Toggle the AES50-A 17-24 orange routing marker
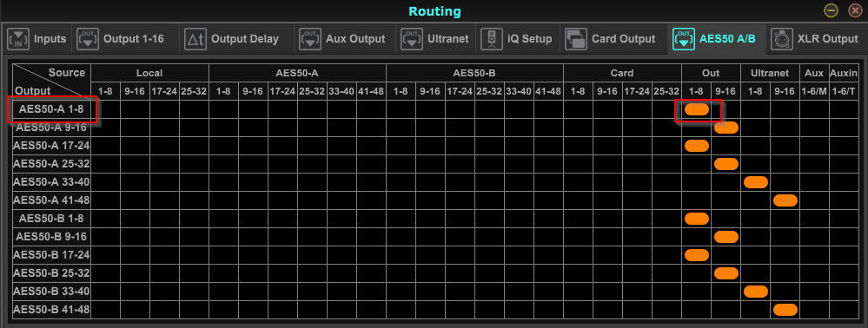Image resolution: width=868 pixels, height=328 pixels. click(696, 146)
